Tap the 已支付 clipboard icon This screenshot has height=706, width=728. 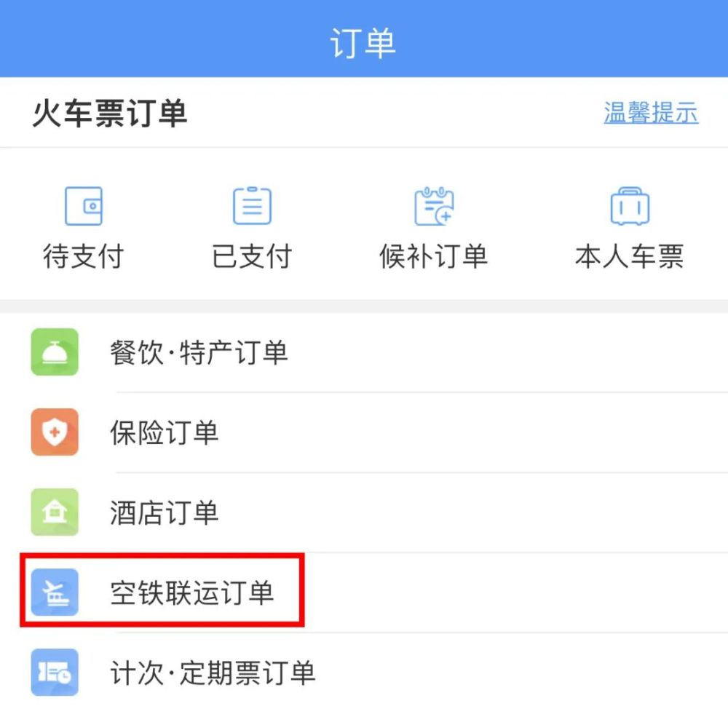coord(252,206)
